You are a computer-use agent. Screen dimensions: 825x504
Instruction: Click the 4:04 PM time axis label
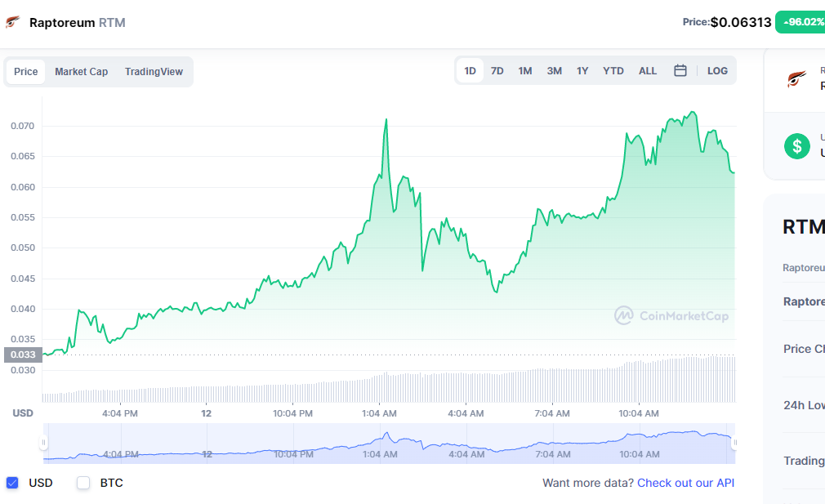click(x=120, y=413)
